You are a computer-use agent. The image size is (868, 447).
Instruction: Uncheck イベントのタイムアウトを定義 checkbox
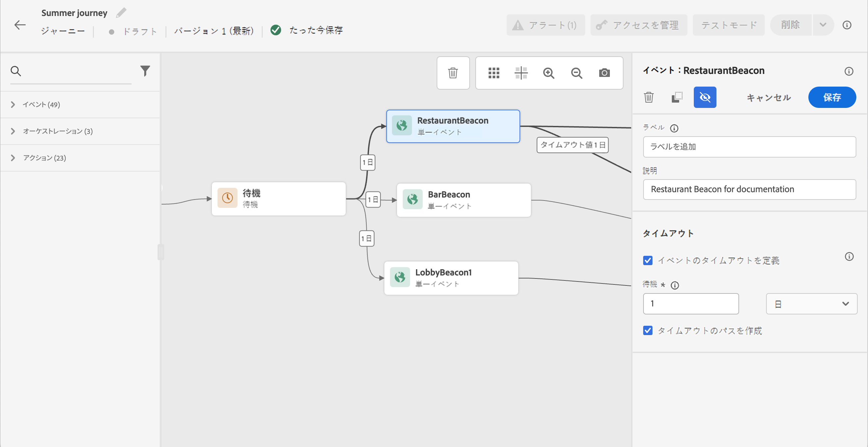click(648, 260)
